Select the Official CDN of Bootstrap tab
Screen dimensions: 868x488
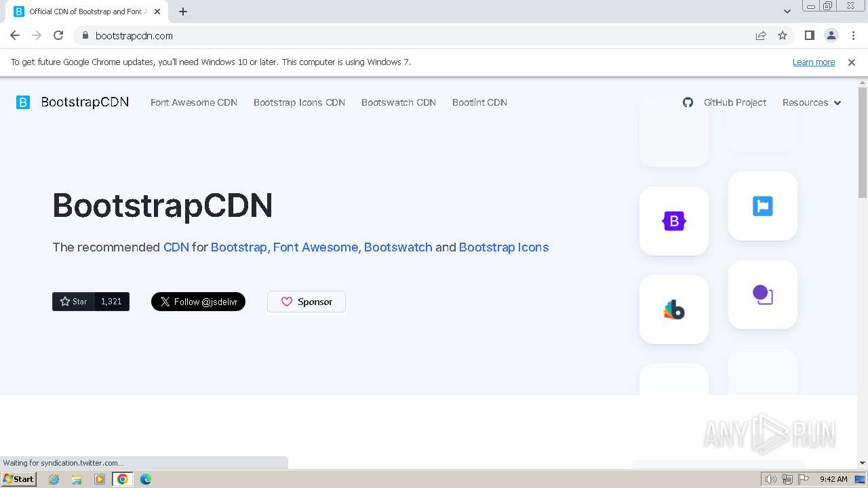tap(87, 12)
